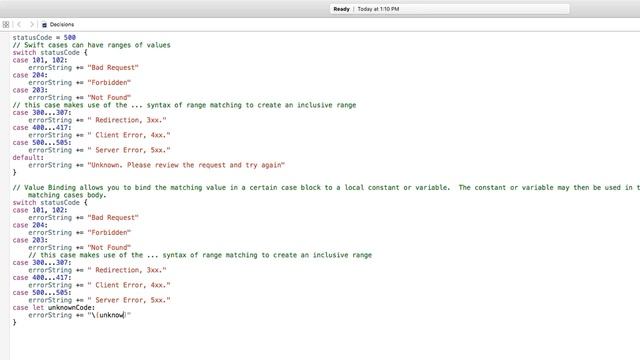Click the first 'case 300...307:' line
The width and height of the screenshot is (640, 360).
[x=42, y=113]
